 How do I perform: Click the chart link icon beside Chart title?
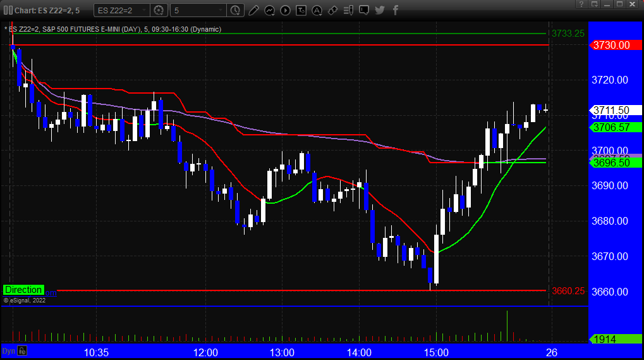8,10
